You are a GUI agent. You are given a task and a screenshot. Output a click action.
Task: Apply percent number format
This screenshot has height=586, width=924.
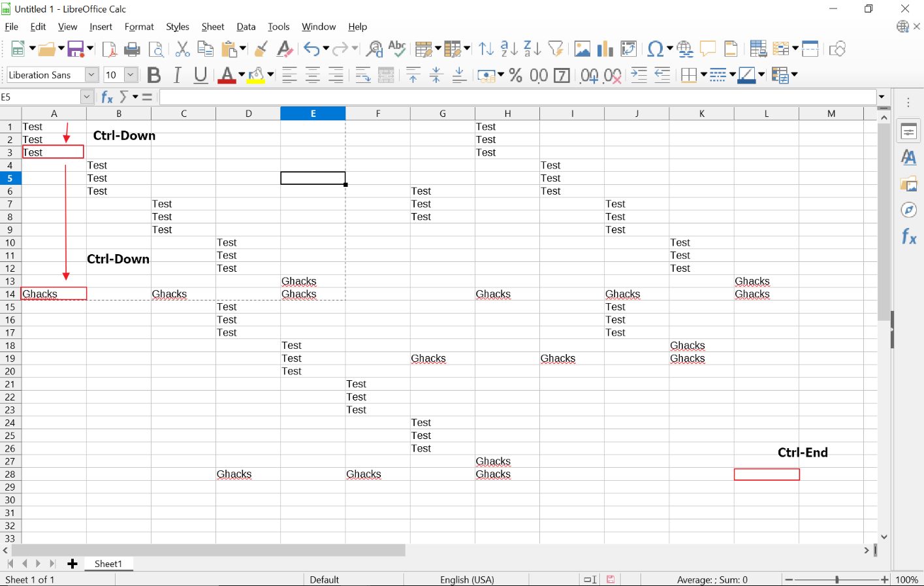[x=515, y=75]
